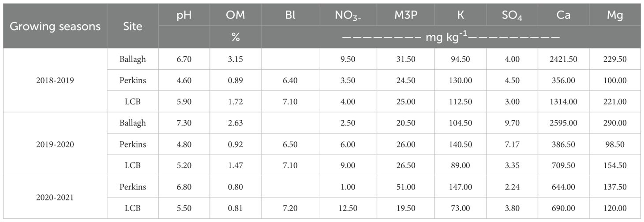The width and height of the screenshot is (644, 222).
Task: Click the 2019-2020 growing season cell
Action: [x=55, y=144]
